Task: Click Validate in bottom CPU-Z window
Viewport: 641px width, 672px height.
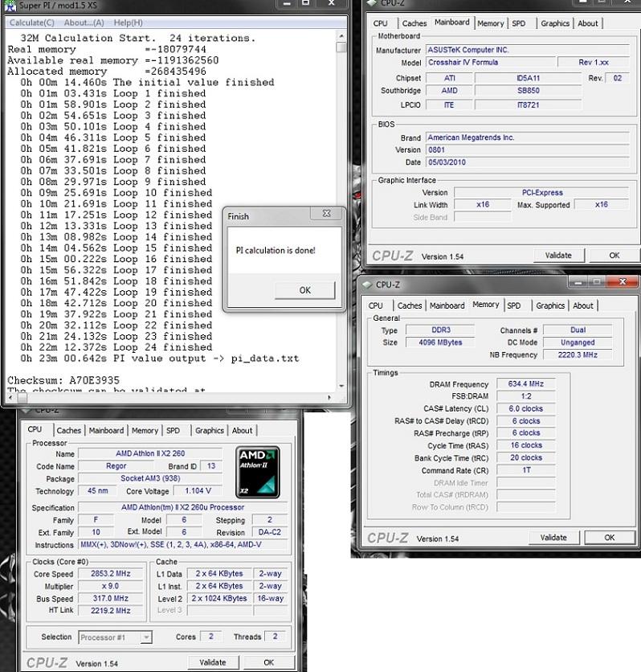Action: pyautogui.click(x=213, y=662)
